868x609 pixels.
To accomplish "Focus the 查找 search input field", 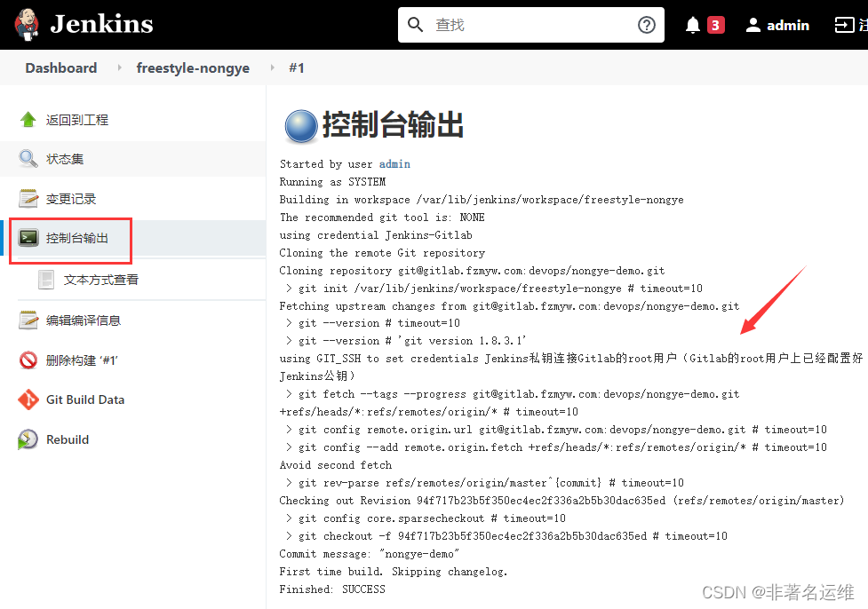I will 530,25.
